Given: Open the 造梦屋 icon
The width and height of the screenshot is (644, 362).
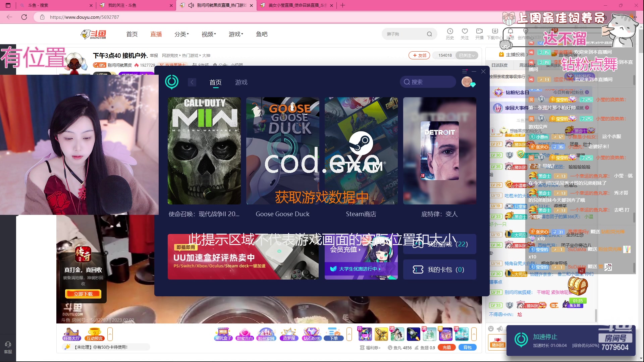Looking at the screenshot, I should (x=289, y=334).
